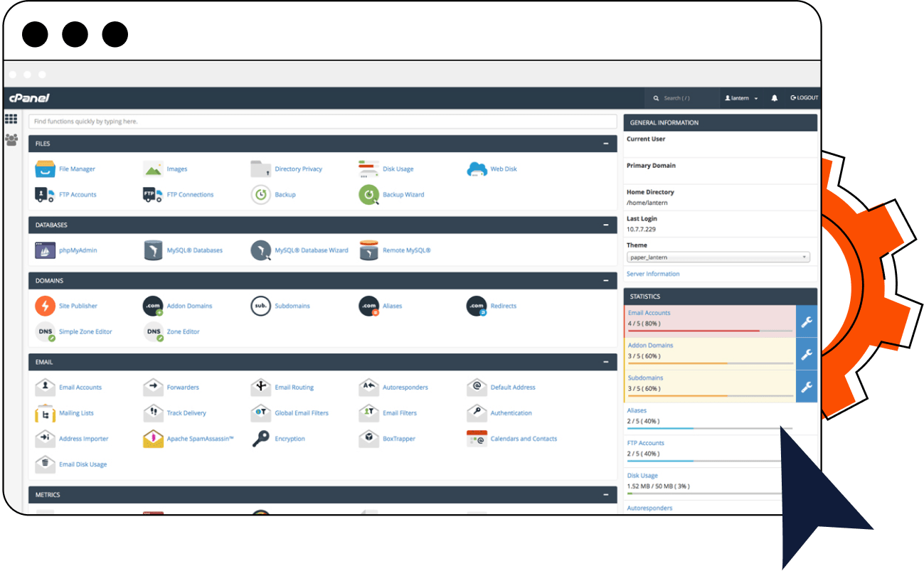Open the Backup icon
Viewport: 924px width, 571px height.
(x=261, y=194)
